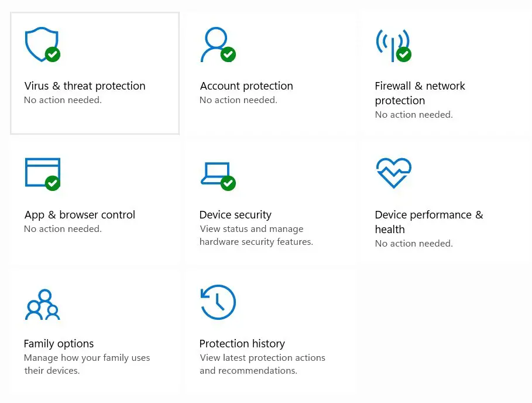Open Virus & threat protection title

[85, 86]
